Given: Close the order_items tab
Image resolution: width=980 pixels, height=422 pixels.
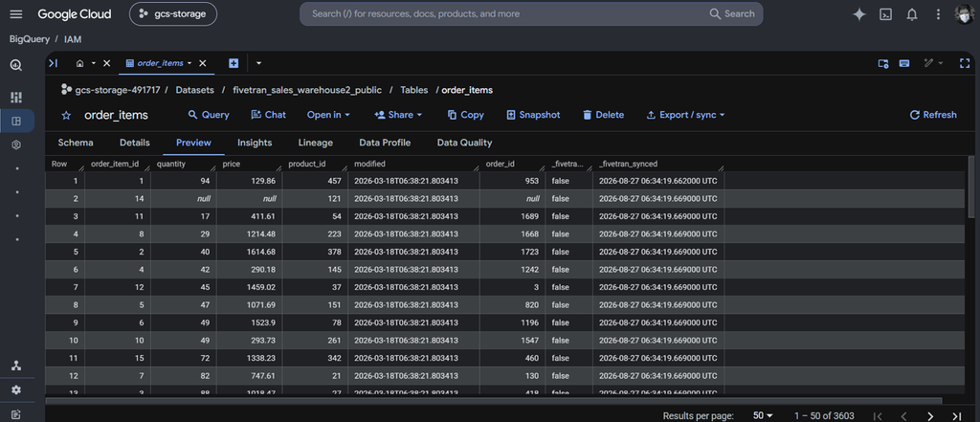Looking at the screenshot, I should click(x=203, y=63).
